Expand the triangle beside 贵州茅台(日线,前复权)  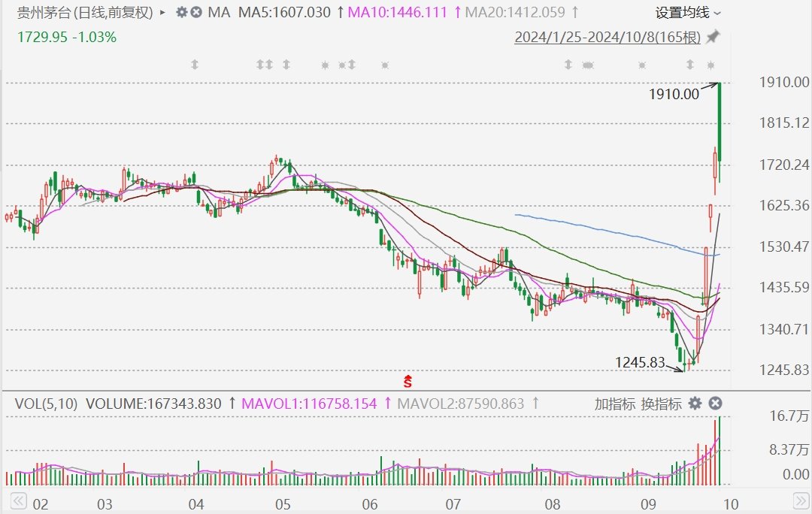click(162, 12)
